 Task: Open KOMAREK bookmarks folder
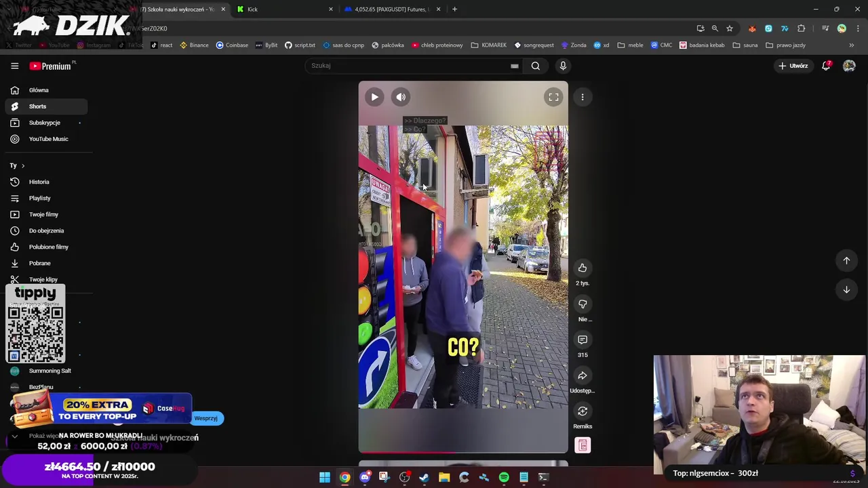(x=489, y=45)
